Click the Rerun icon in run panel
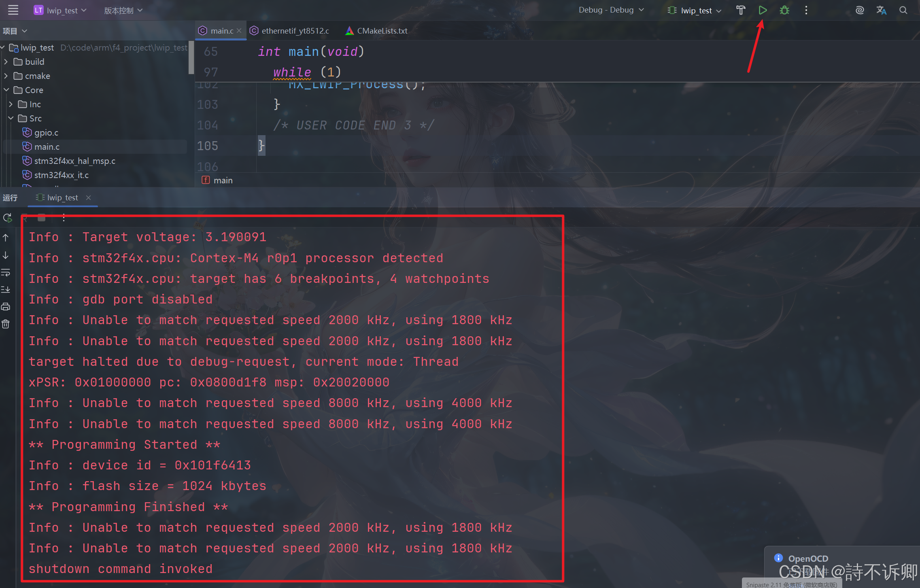This screenshot has height=588, width=920. pyautogui.click(x=7, y=218)
